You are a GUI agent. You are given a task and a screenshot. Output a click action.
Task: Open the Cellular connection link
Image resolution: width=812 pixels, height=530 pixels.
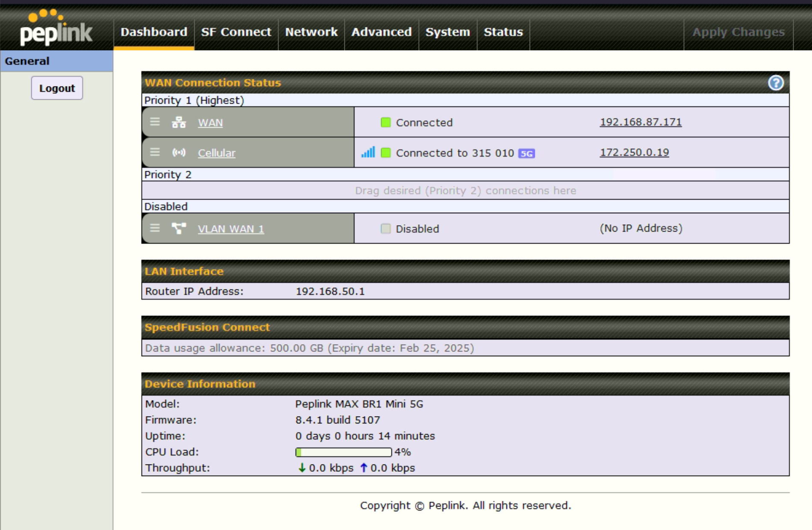click(x=216, y=153)
